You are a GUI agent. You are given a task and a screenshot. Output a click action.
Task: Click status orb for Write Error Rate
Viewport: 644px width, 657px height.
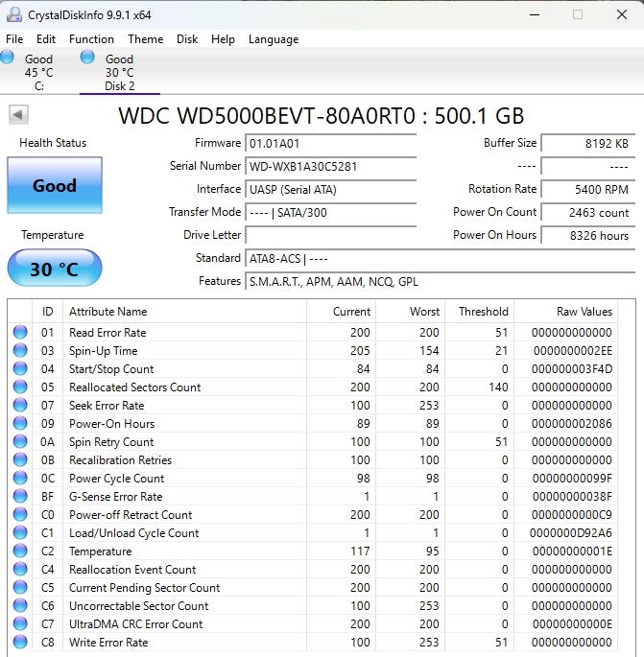coord(20,642)
